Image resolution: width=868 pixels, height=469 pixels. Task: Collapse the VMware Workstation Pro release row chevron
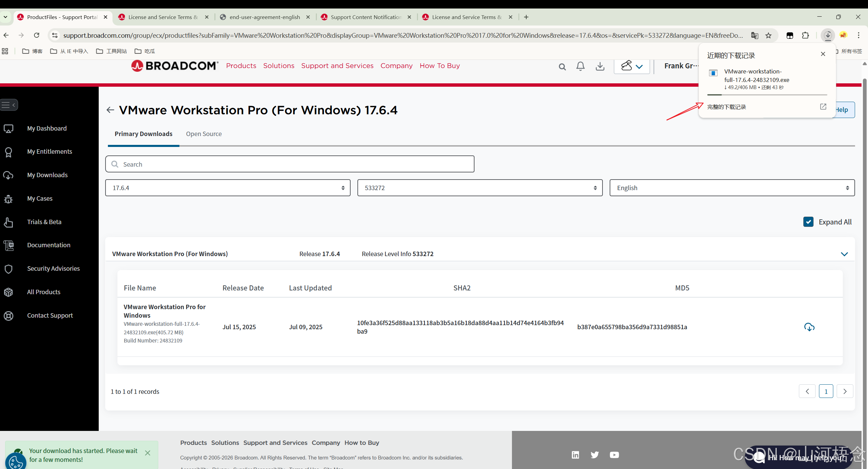click(844, 254)
